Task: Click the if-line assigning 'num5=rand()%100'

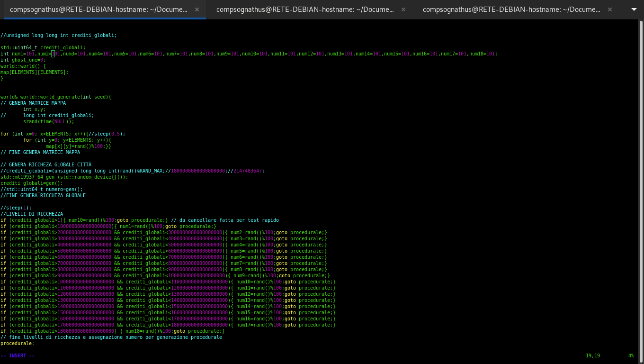Action: [x=164, y=251]
